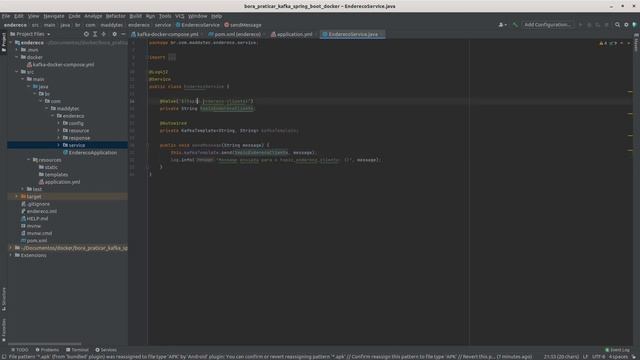Viewport: 640px width, 360px height.
Task: Open project panel options gear
Action: pos(114,34)
